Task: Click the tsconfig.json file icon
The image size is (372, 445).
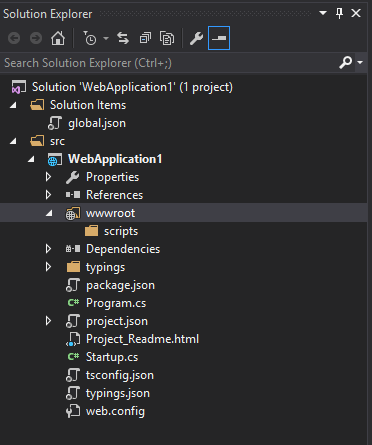Action: pos(73,375)
